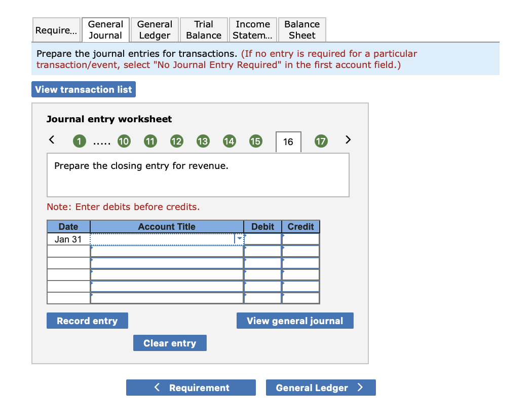
Task: Click second row Debit field
Action: (262, 251)
